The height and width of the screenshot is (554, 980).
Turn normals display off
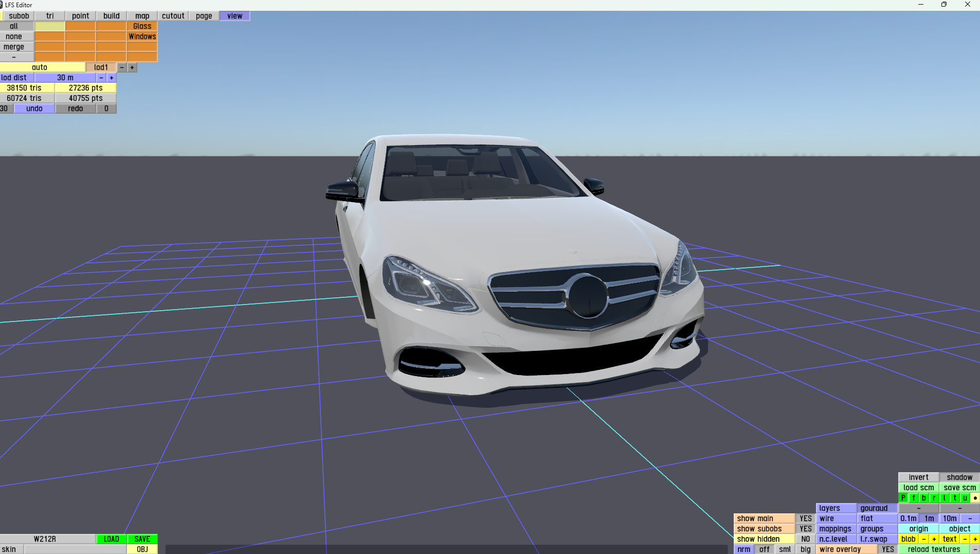[765, 549]
